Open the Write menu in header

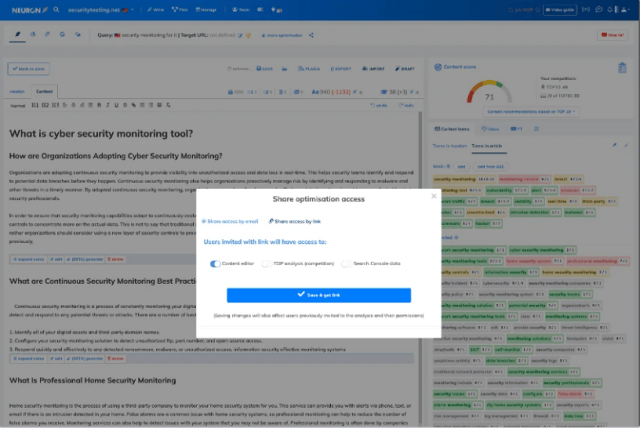pos(155,9)
